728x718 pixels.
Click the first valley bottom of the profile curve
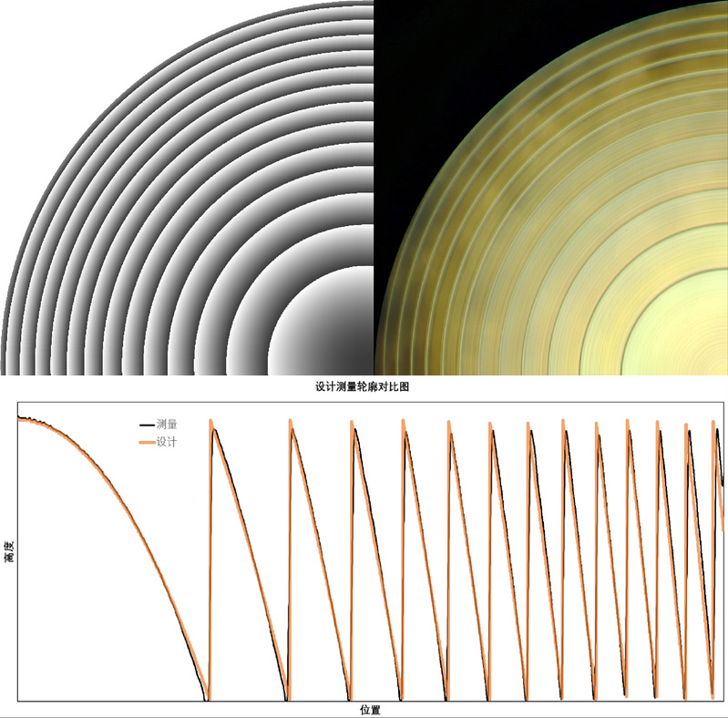tap(208, 697)
